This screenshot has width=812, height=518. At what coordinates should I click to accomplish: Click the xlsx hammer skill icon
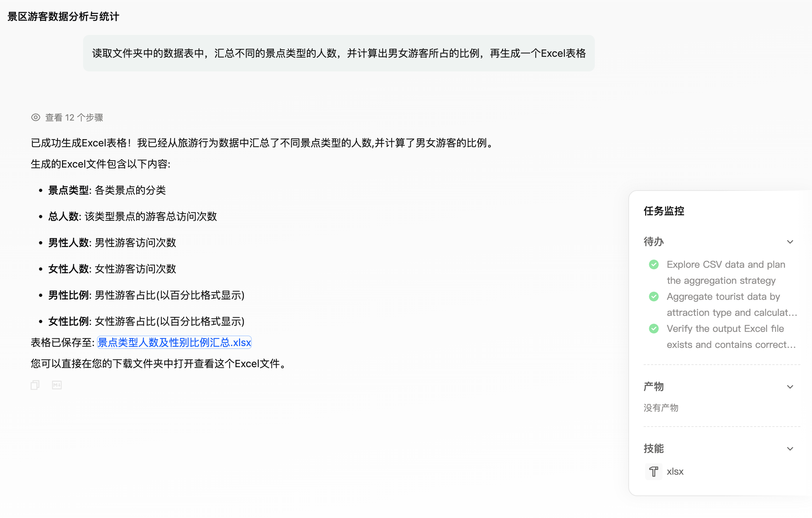click(653, 471)
